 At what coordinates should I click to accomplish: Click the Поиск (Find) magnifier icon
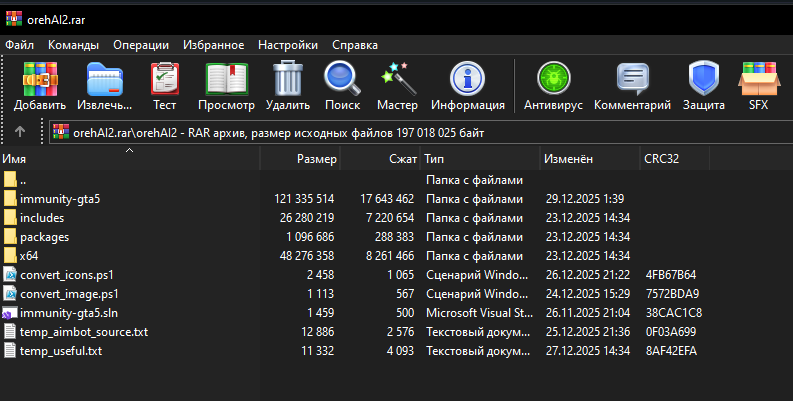pos(342,78)
